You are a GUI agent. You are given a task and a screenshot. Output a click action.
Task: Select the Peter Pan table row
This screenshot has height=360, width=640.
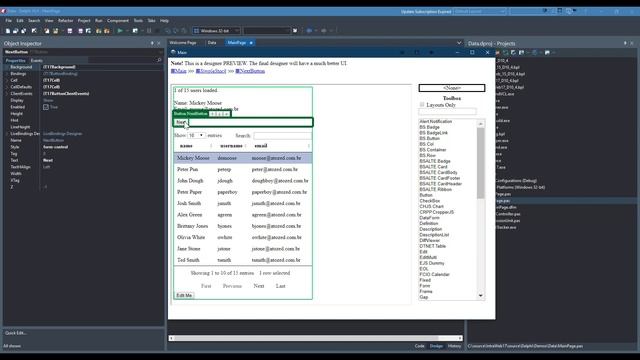coord(243,169)
